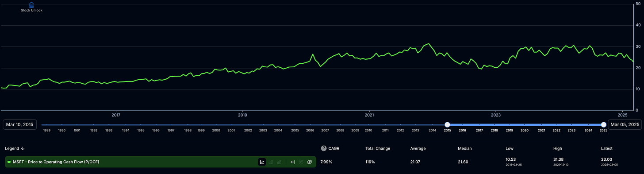Image resolution: width=644 pixels, height=174 pixels.
Task: Click the Stock Unlock logo
Action: pos(31,7)
